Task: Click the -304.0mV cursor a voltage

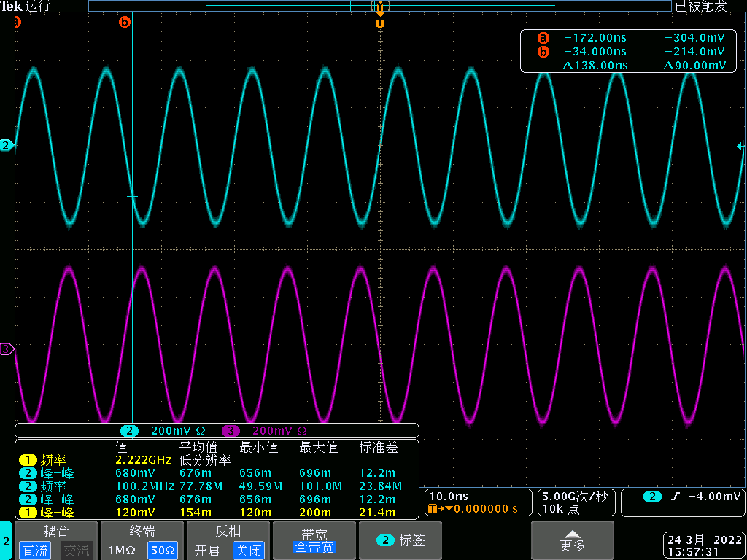Action: pyautogui.click(x=695, y=38)
